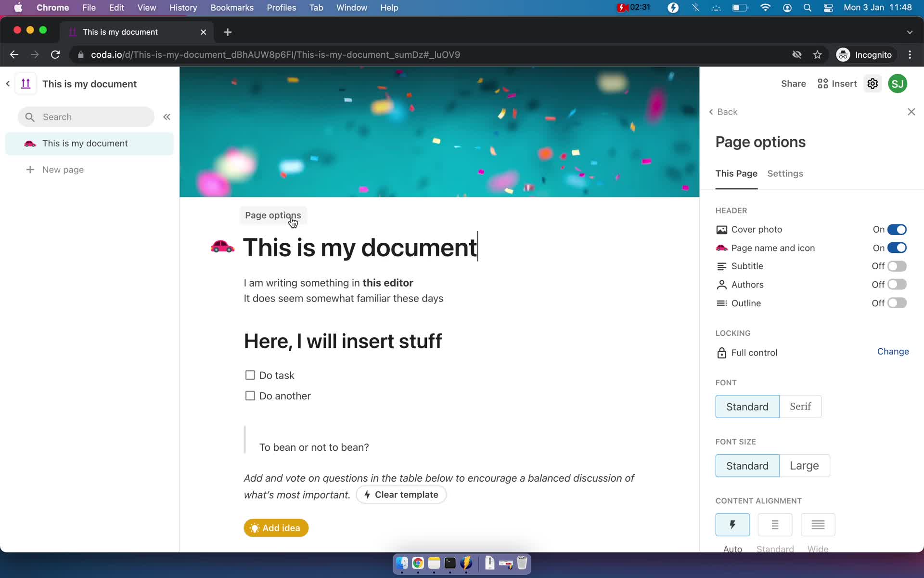Click the collapse sidebar arrow icon
The height and width of the screenshot is (578, 924).
click(x=167, y=117)
